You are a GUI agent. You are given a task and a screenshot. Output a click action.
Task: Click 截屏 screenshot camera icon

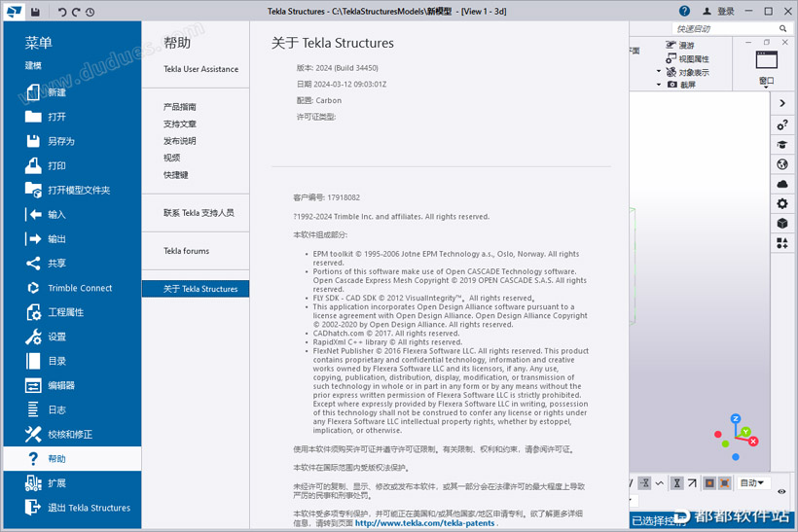[x=672, y=85]
